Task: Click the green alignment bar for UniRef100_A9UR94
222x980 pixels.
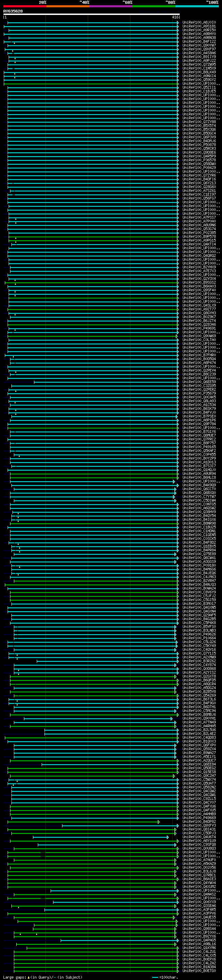Action: [94, 473]
